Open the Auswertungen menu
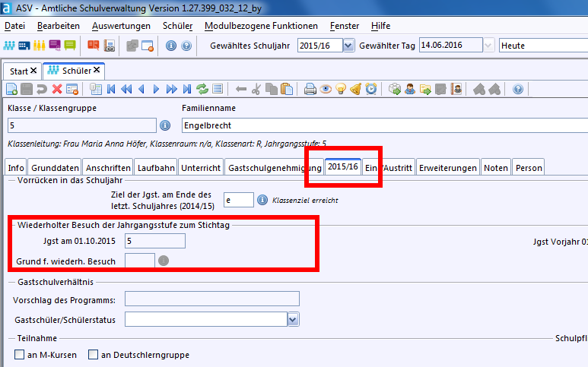The image size is (588, 367). pos(121,26)
